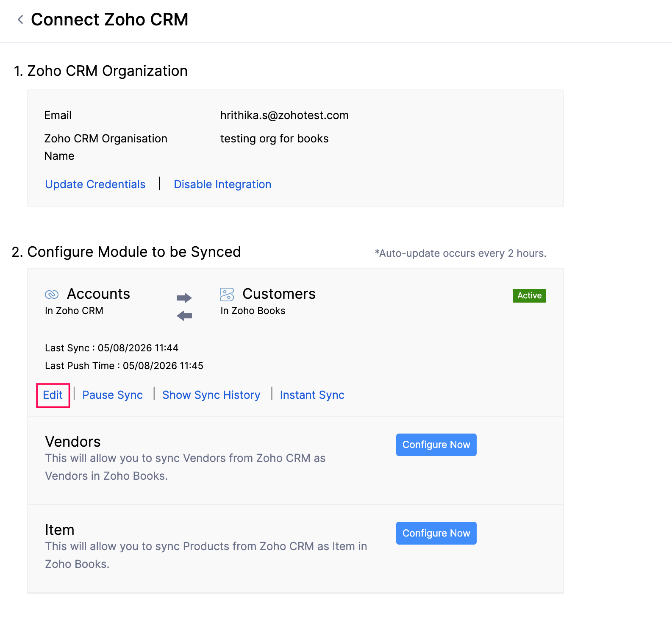
Task: Click the green Active status badge
Action: [530, 295]
